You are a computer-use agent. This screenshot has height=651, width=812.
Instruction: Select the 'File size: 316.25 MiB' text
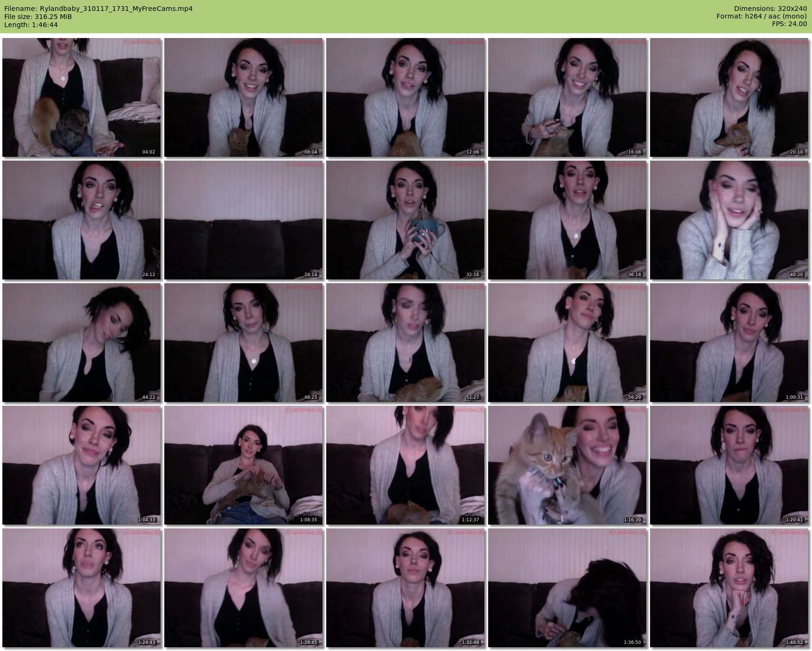[38, 17]
